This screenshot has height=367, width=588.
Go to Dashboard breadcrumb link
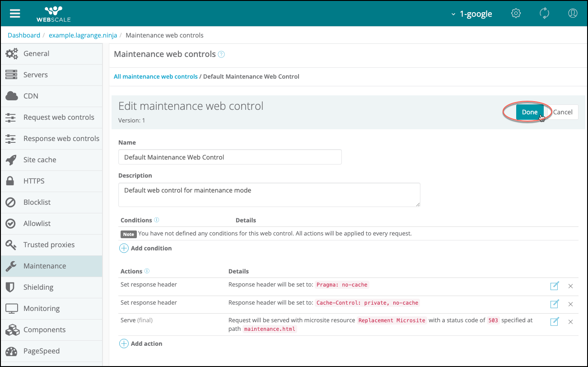[24, 35]
